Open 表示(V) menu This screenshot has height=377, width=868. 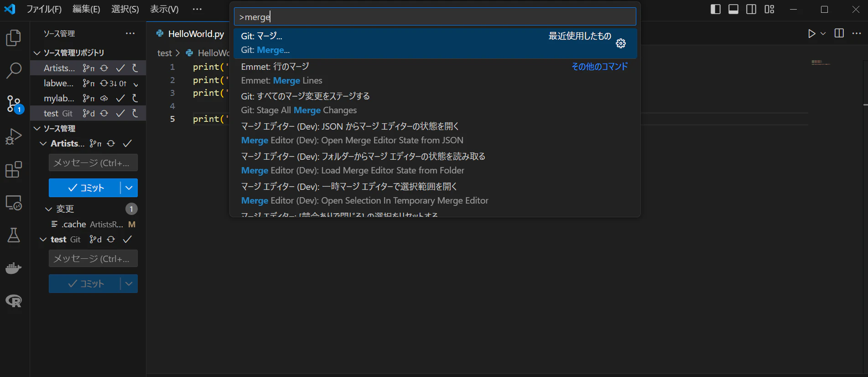click(164, 9)
